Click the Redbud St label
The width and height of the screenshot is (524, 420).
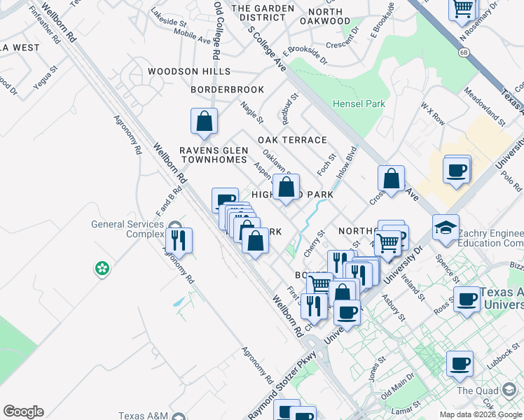pos(290,109)
